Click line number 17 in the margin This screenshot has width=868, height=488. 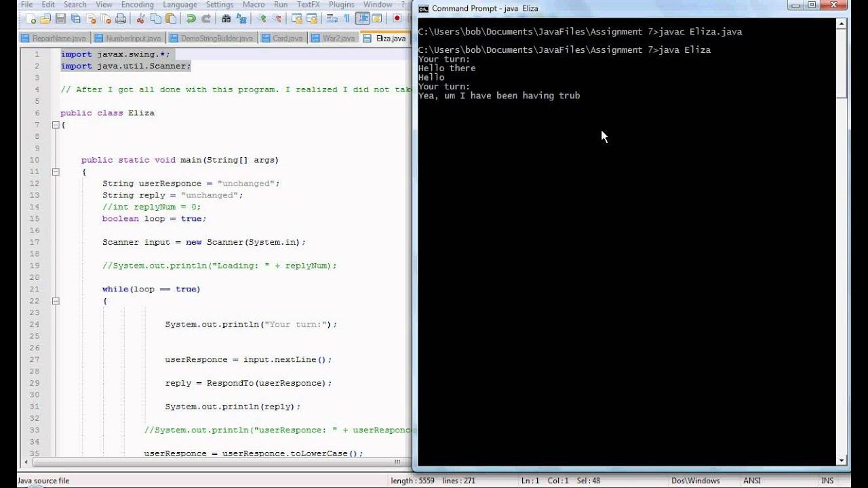(35, 242)
